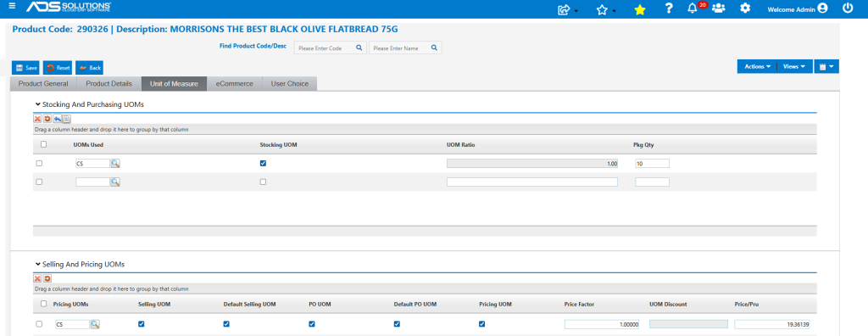The width and height of the screenshot is (868, 336).
Task: Click red X delete icon in Selling UOMs
Action: (x=37, y=279)
